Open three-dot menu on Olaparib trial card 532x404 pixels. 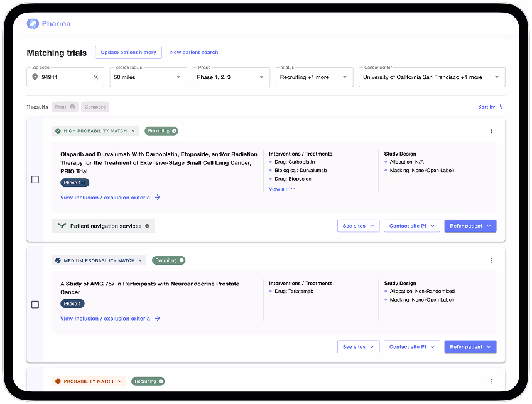(491, 131)
